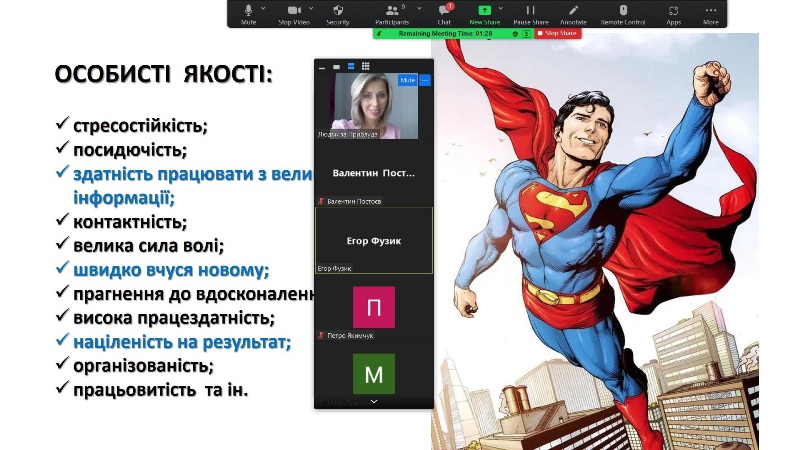Pause Share of the screen

[x=531, y=14]
